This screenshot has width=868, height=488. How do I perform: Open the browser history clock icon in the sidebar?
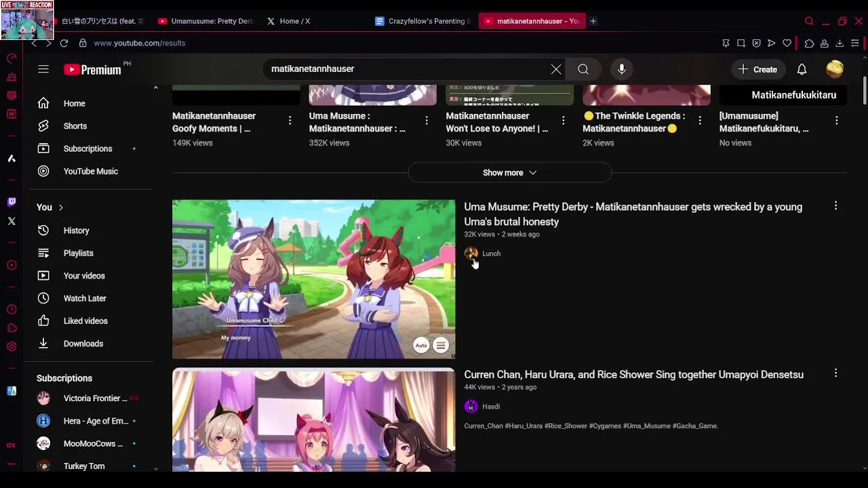tap(12, 310)
